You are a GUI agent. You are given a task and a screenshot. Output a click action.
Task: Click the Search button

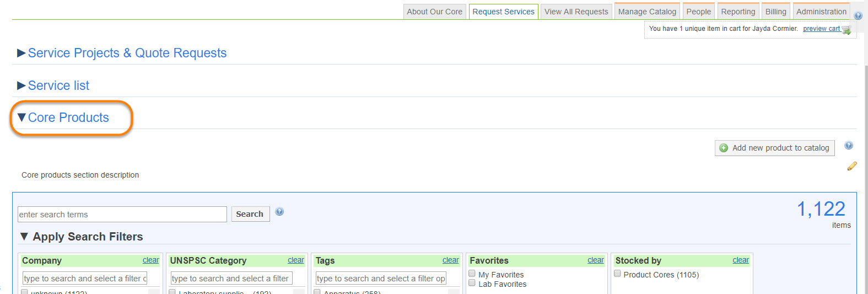point(250,214)
